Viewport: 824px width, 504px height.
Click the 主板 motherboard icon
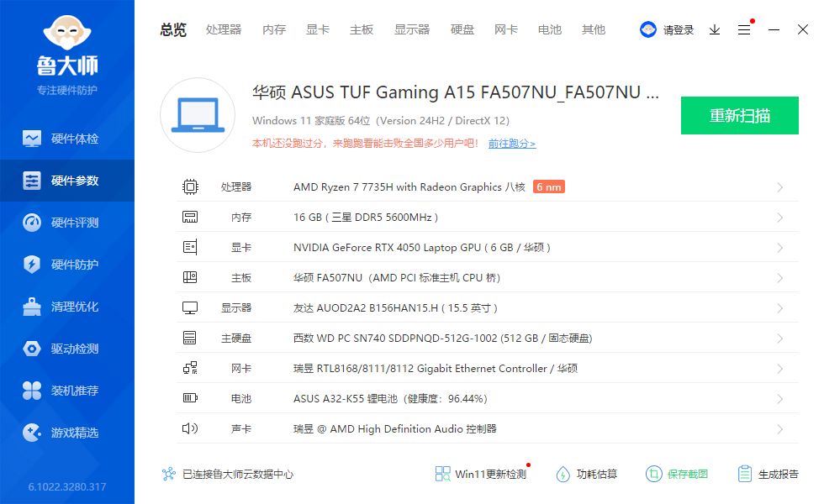coord(190,277)
